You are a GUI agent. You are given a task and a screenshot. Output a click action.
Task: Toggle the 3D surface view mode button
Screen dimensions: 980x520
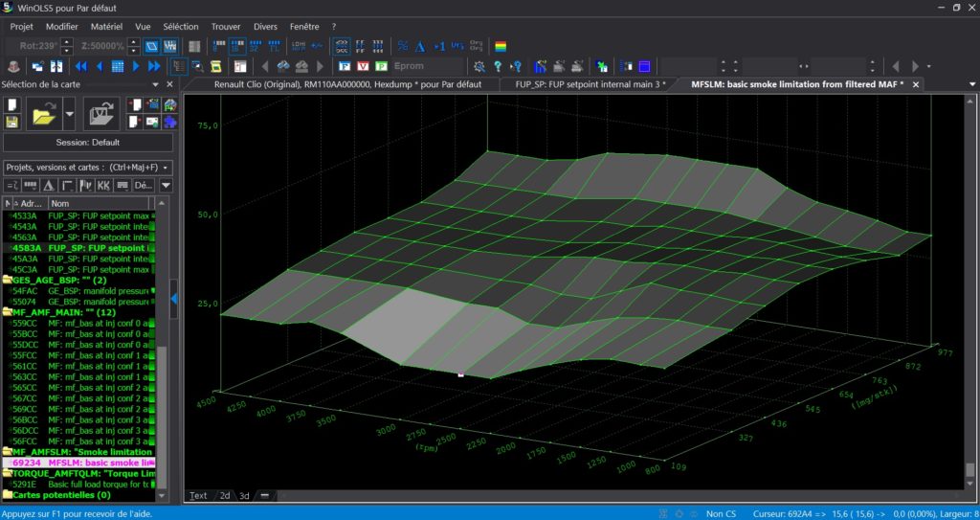tap(152, 46)
